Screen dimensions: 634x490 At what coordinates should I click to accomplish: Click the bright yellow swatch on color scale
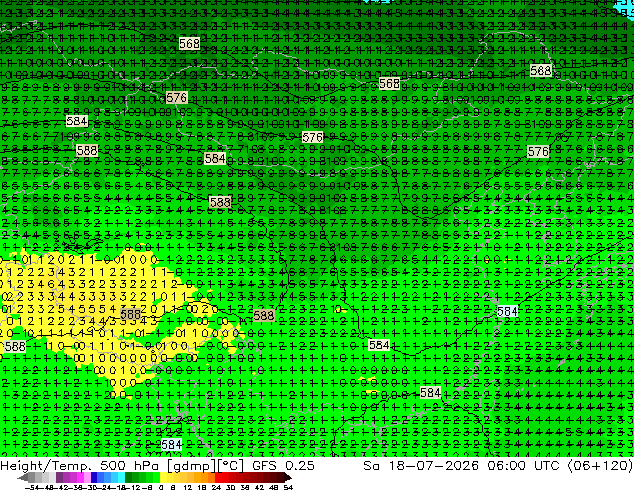(163, 477)
